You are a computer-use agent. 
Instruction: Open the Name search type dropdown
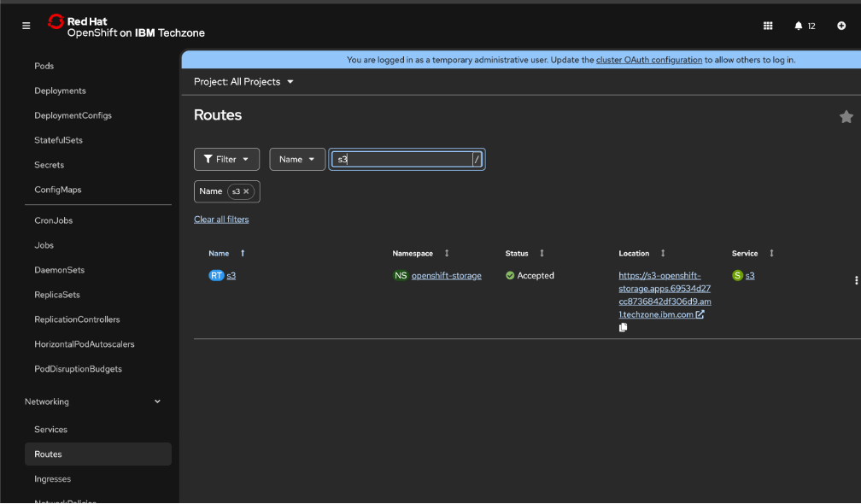click(x=296, y=160)
